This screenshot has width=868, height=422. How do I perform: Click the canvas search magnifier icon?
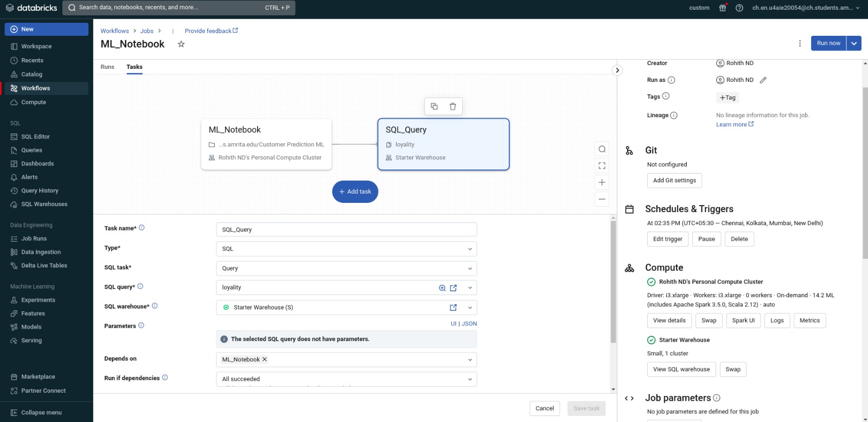[x=602, y=149]
